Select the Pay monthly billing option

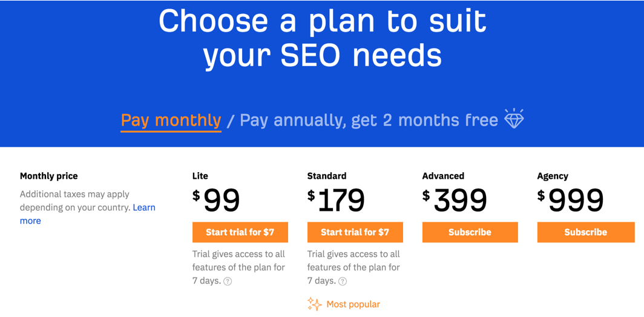click(x=171, y=121)
